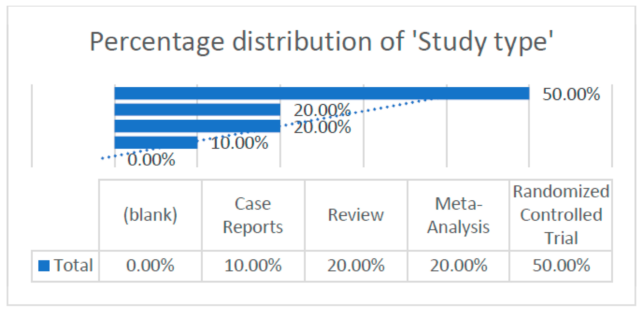Click the 50.00% data label beside the top bar
The image size is (644, 310).
[x=571, y=94]
